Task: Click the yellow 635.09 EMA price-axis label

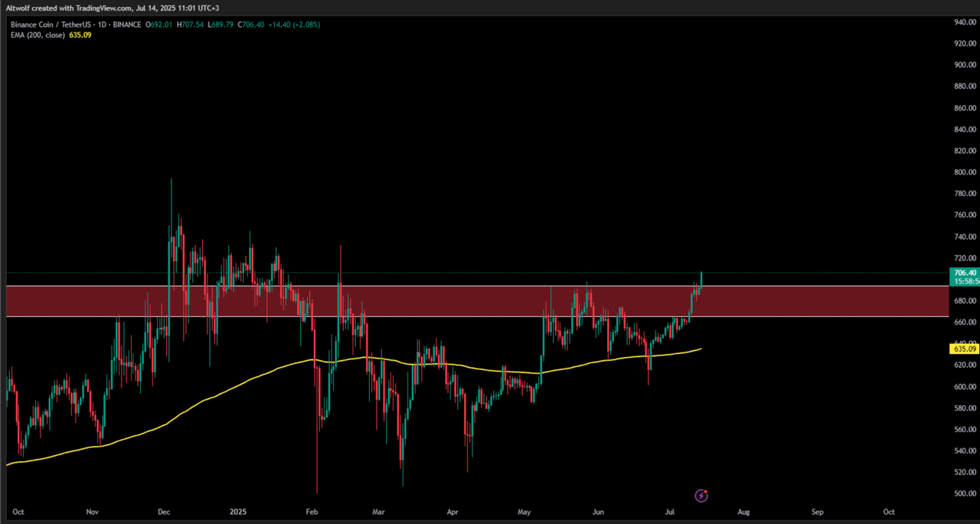Action: pos(964,349)
